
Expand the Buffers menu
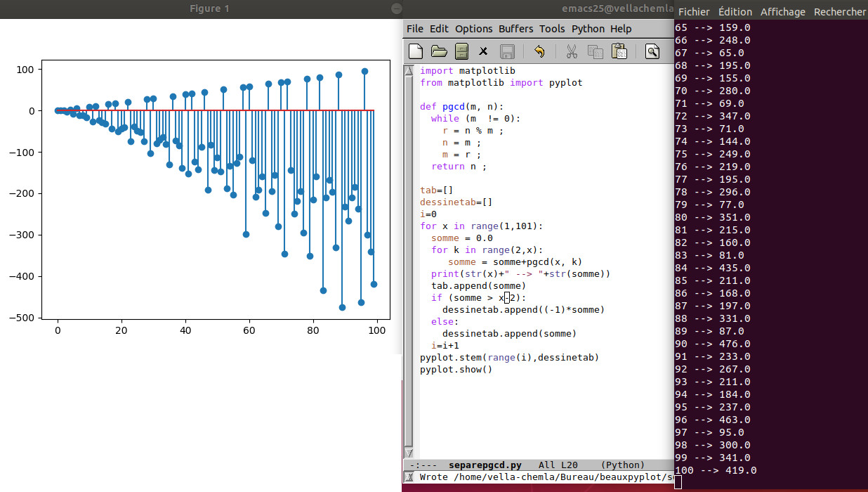tap(515, 29)
